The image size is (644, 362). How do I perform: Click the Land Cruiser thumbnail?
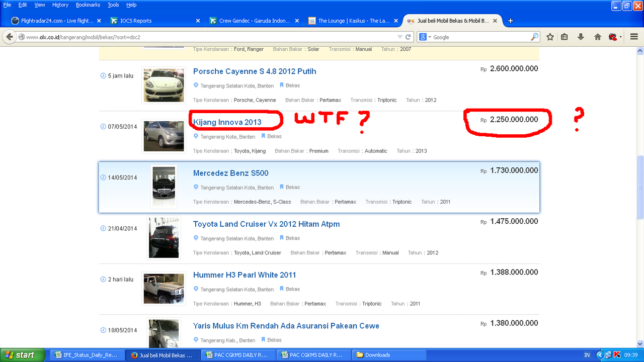click(164, 238)
